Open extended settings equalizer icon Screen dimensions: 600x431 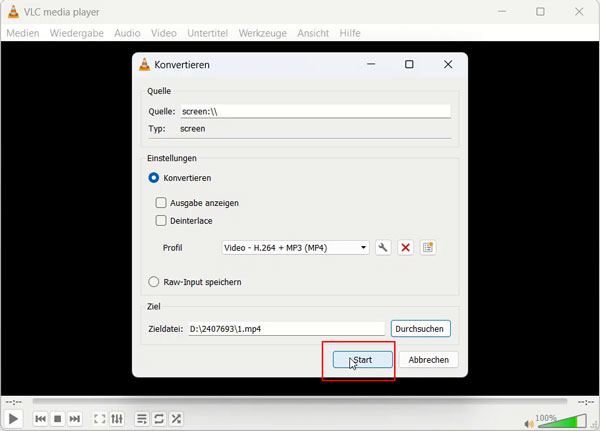117,419
